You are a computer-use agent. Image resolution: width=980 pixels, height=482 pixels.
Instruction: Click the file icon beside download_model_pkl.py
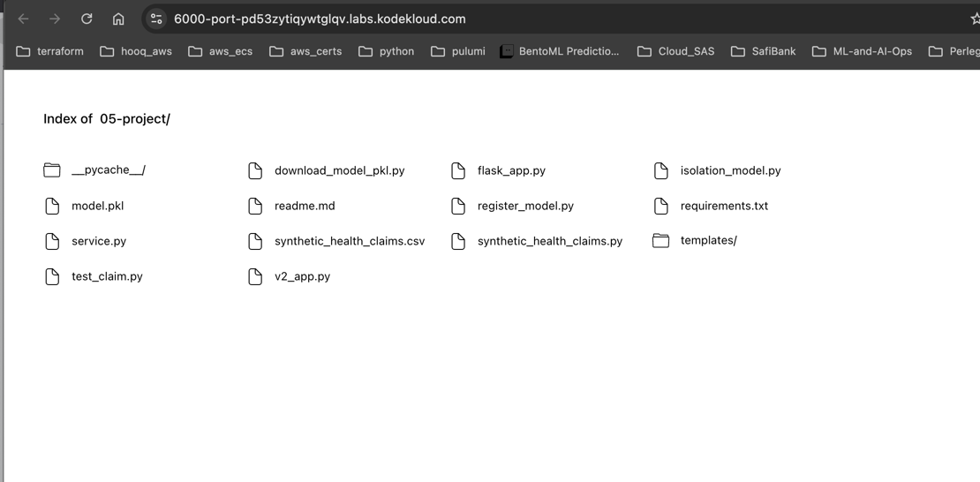[255, 170]
